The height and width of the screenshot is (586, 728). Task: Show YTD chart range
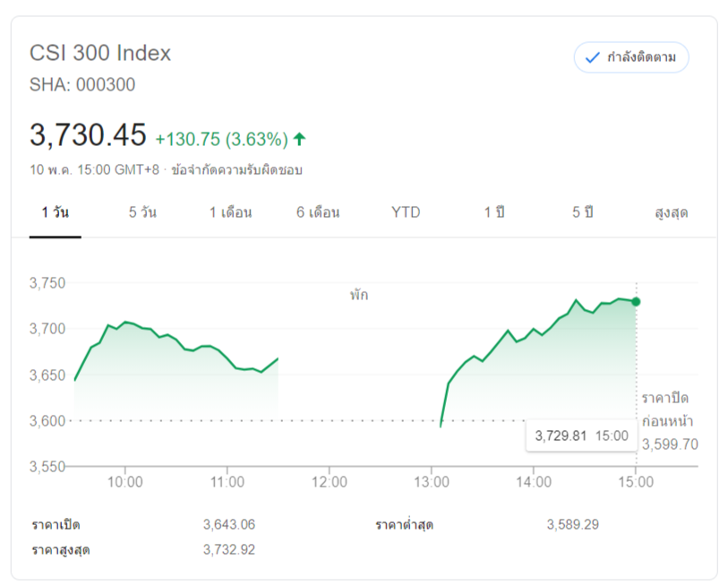coord(406,212)
